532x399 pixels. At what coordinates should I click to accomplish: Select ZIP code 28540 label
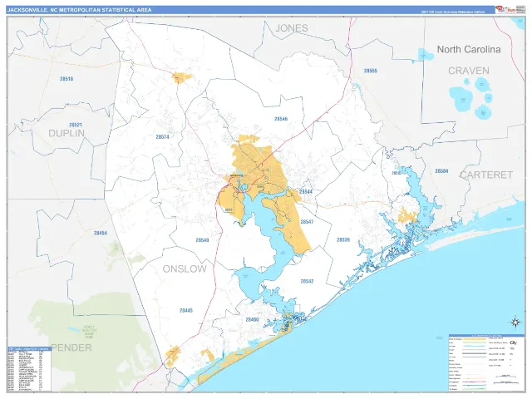(202, 240)
